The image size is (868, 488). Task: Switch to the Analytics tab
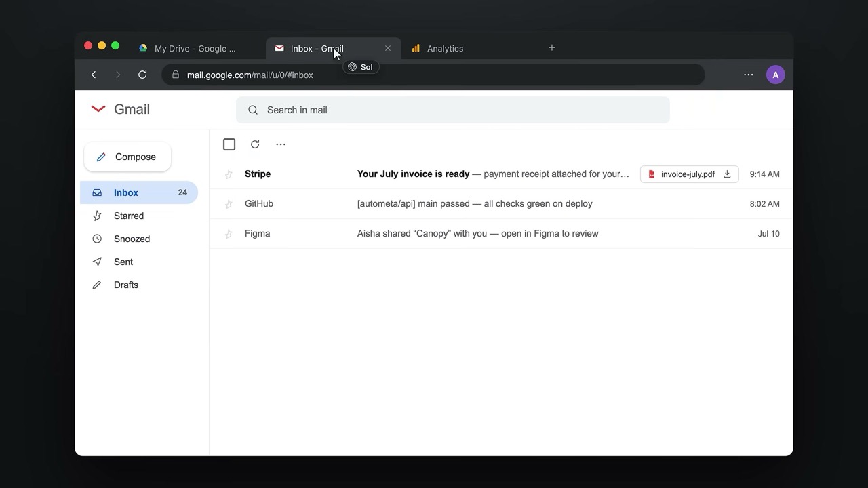point(468,48)
